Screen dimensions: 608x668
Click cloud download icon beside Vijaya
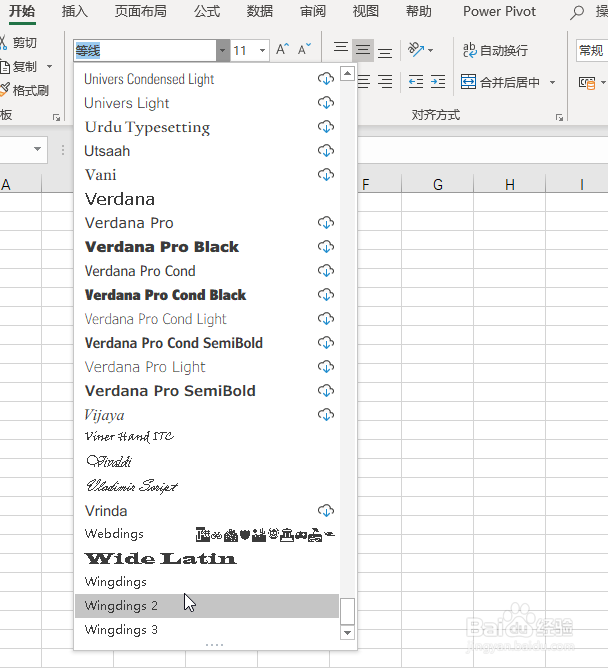point(326,415)
